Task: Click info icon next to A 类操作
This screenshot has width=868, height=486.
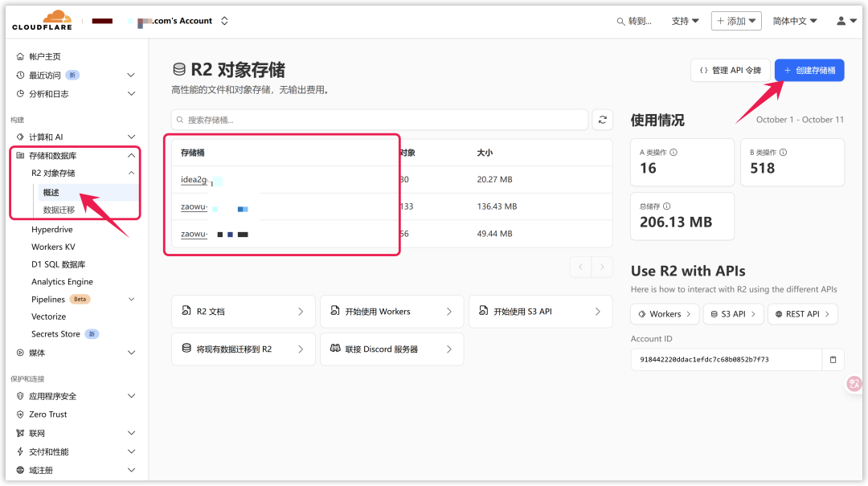Action: pos(674,152)
